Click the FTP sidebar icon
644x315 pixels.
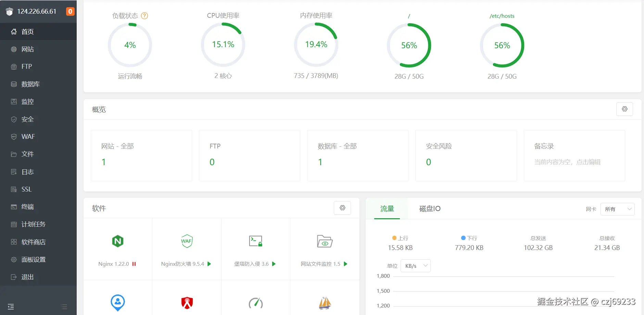pyautogui.click(x=14, y=67)
